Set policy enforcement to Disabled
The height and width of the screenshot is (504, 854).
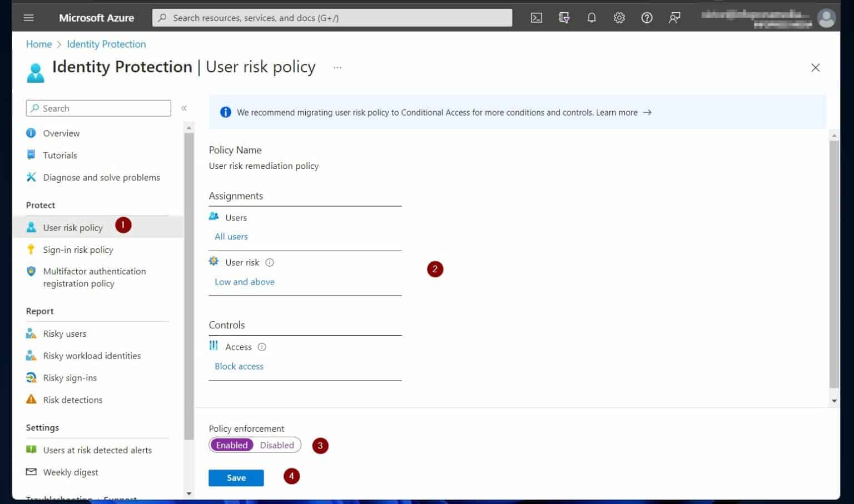(x=277, y=445)
